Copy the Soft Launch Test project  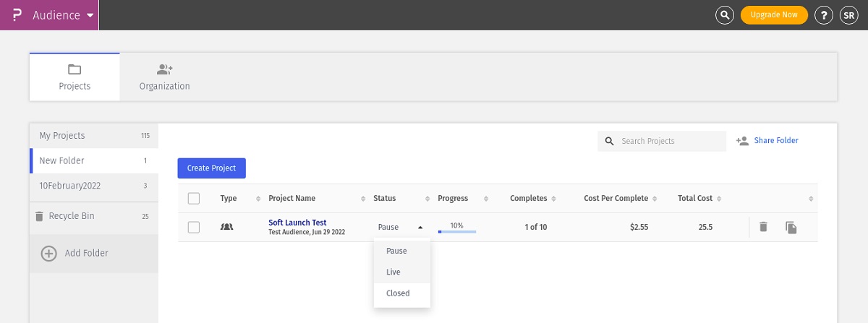tap(791, 228)
